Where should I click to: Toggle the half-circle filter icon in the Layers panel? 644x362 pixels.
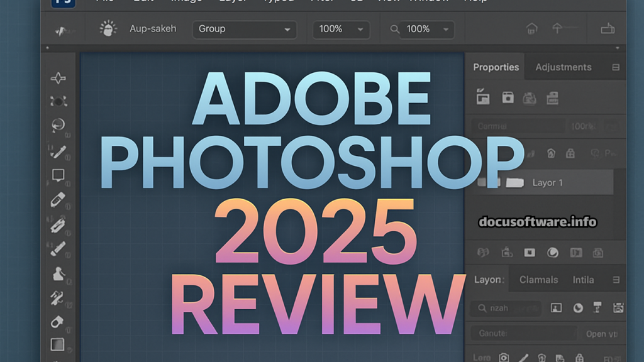tap(577, 308)
